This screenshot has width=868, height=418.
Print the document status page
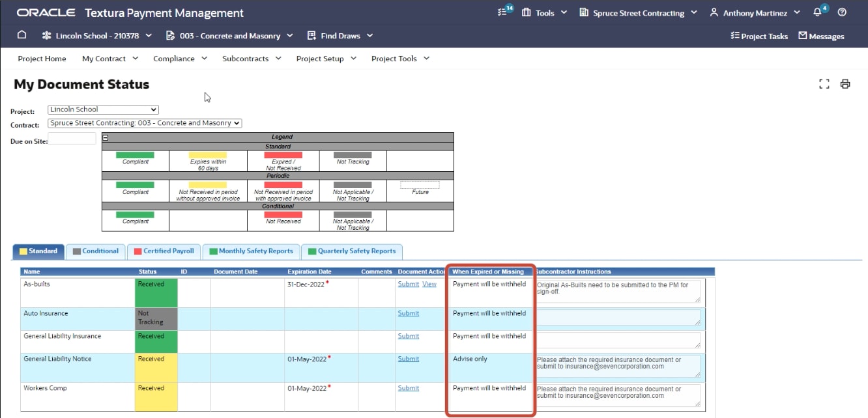[x=845, y=84]
